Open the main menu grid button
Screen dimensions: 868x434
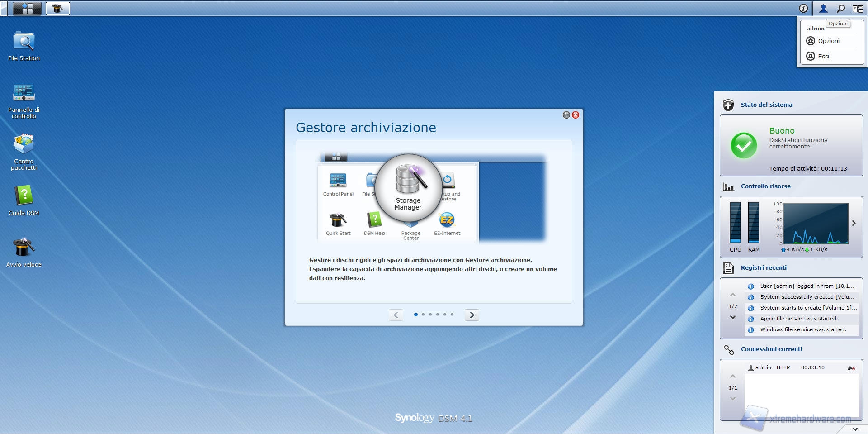coord(27,8)
